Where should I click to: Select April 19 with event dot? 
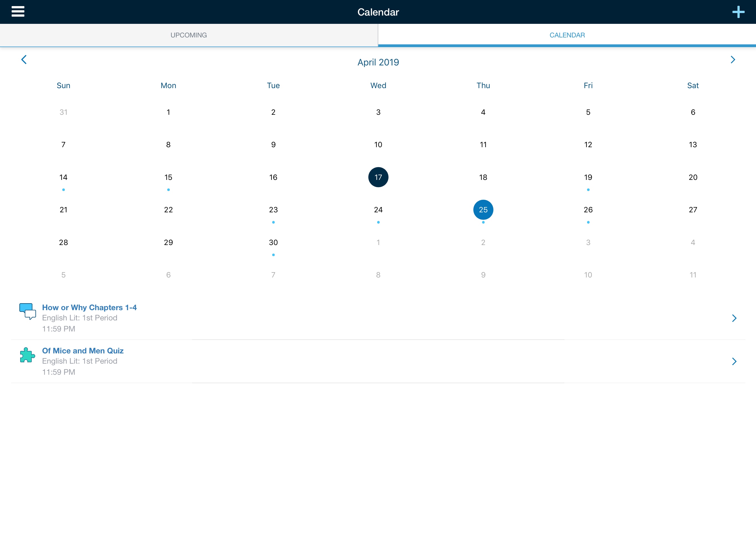(x=588, y=177)
